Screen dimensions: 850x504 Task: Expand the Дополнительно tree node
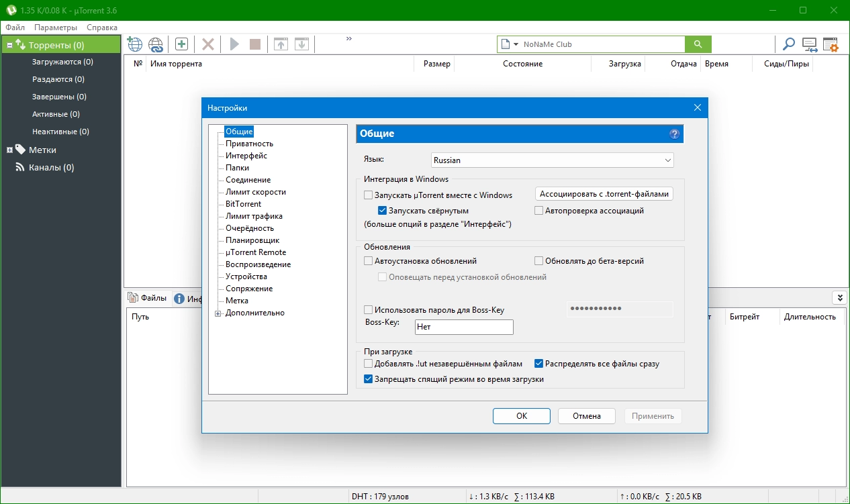coord(218,313)
